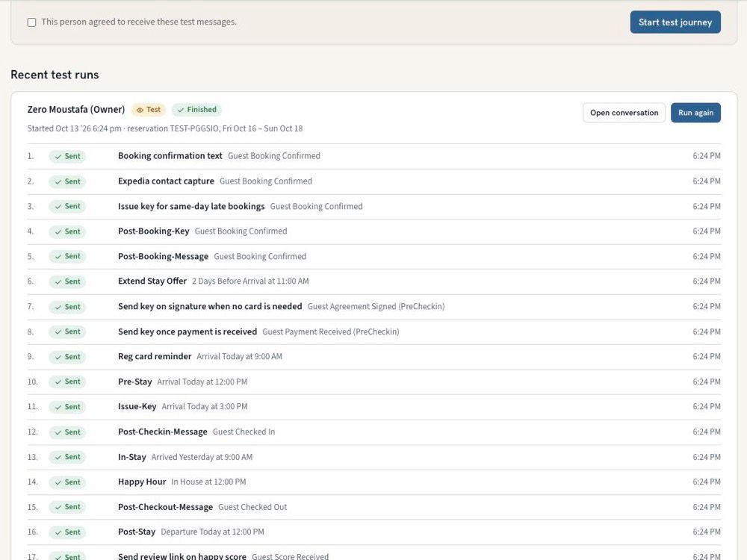Click Zero Moustafa (Owner) heading
747x560 pixels.
coord(75,110)
